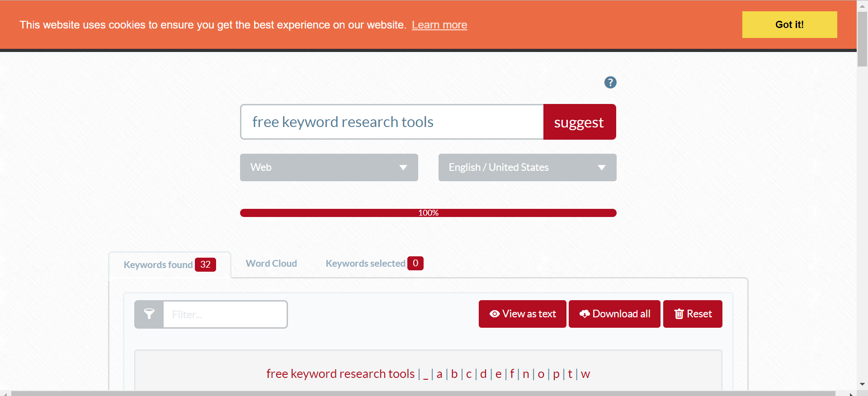The width and height of the screenshot is (868, 396).
Task: Click the Filter text field
Action: [225, 314]
